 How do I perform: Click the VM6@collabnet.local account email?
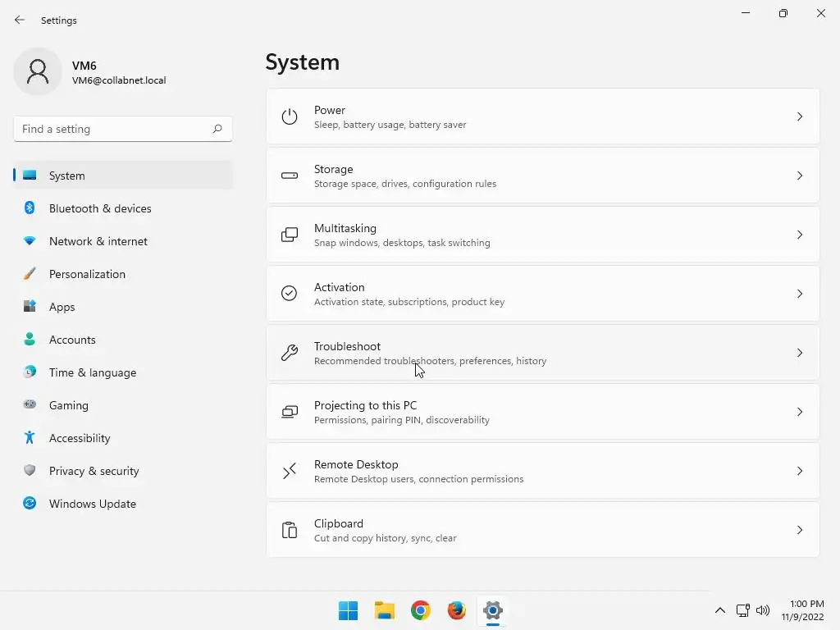point(119,80)
